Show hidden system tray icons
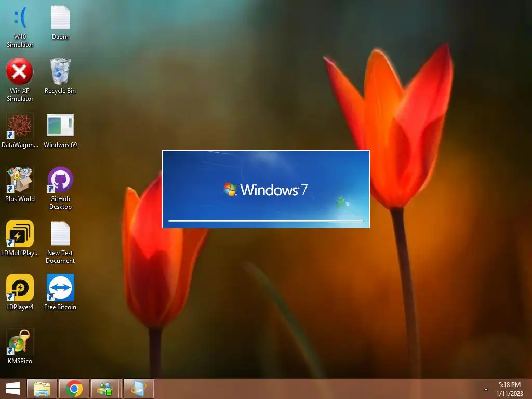This screenshot has width=532, height=399. pos(486,389)
